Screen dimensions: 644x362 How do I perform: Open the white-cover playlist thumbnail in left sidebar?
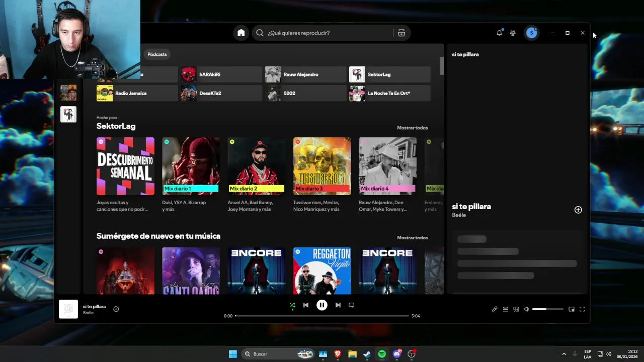click(68, 114)
